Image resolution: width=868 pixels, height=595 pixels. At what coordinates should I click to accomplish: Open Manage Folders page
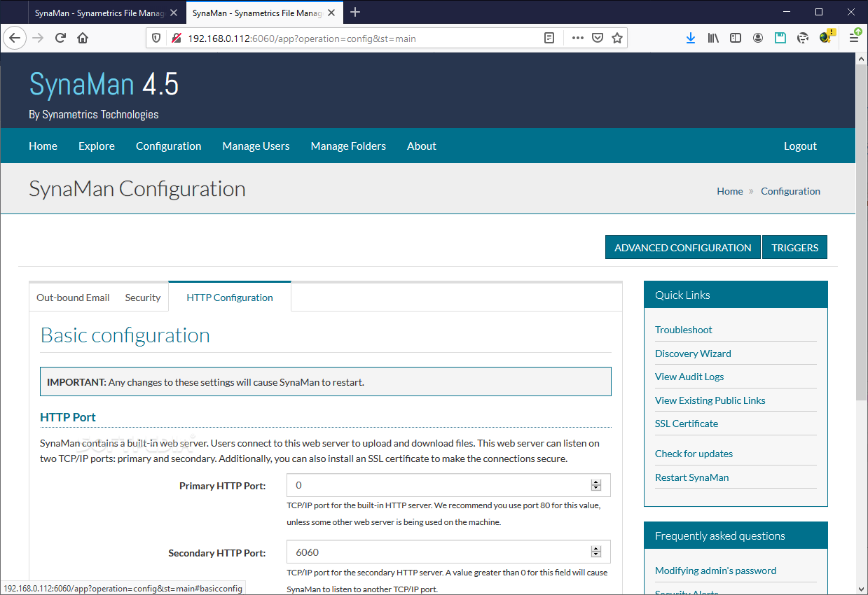tap(348, 146)
